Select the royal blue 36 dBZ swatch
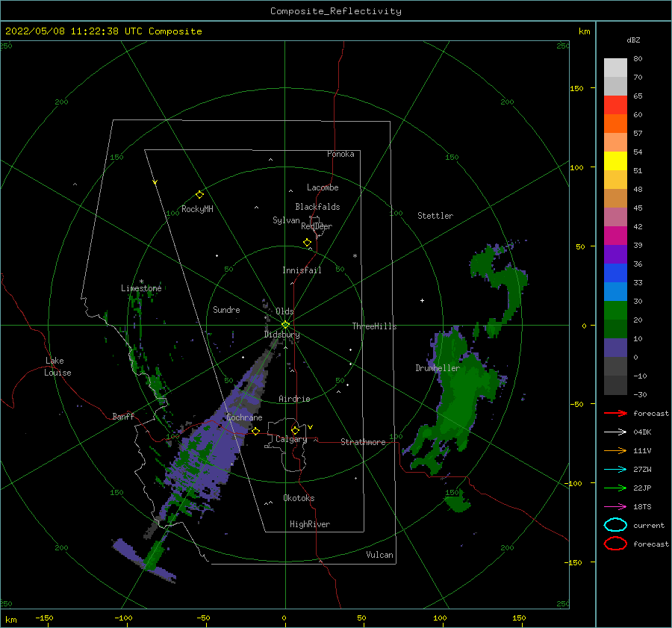This screenshot has height=628, width=672. tap(615, 273)
